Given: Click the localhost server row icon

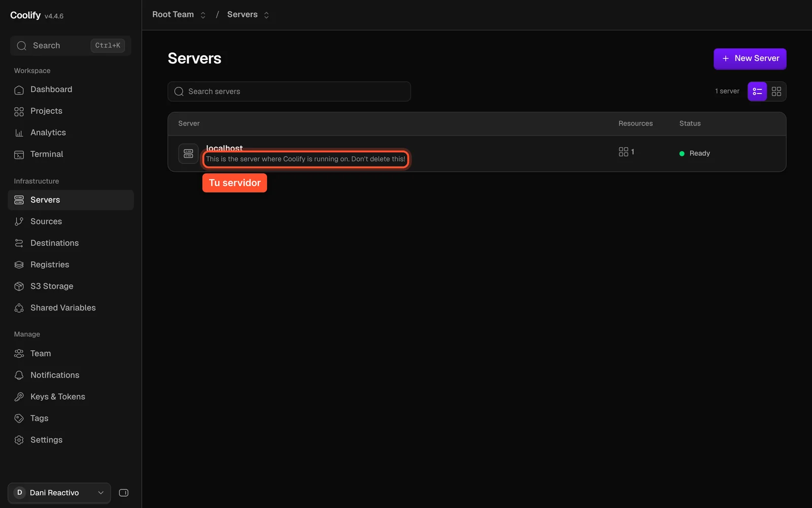Looking at the screenshot, I should 188,153.
